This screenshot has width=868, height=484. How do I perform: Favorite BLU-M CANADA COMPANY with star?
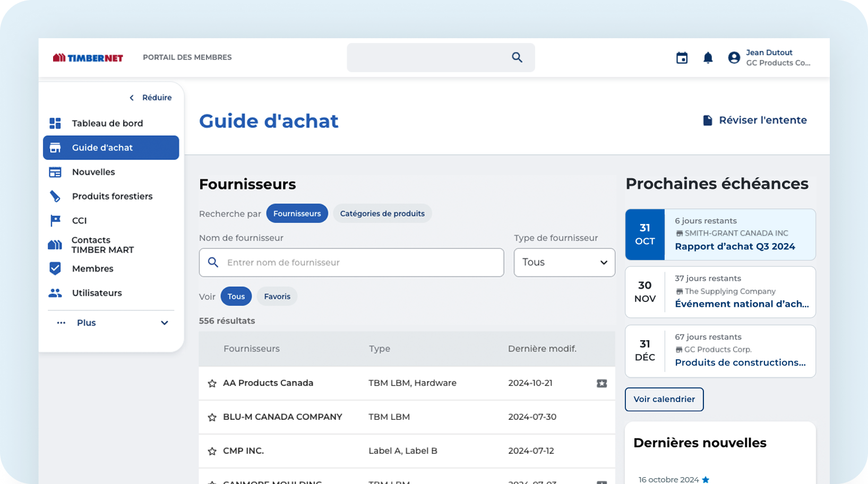pos(212,417)
